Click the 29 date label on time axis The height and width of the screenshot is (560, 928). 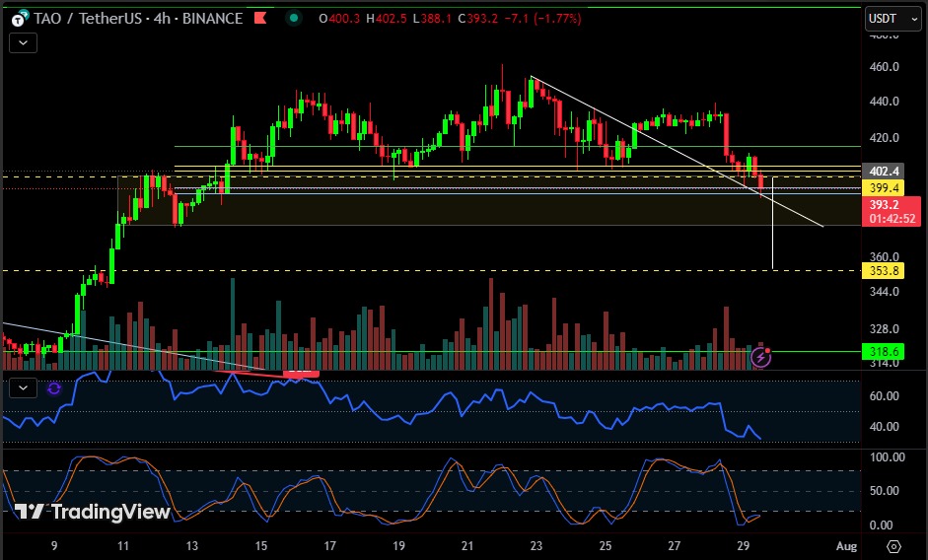click(x=743, y=546)
